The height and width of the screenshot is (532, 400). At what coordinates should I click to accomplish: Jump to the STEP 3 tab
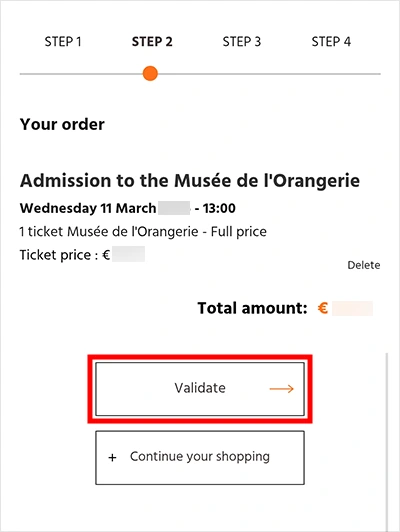tap(242, 41)
